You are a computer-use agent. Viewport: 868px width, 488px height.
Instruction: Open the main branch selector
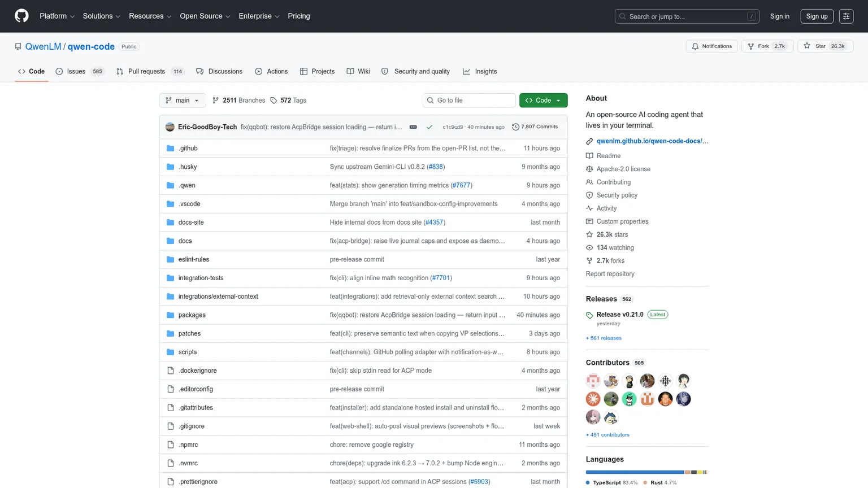(183, 101)
